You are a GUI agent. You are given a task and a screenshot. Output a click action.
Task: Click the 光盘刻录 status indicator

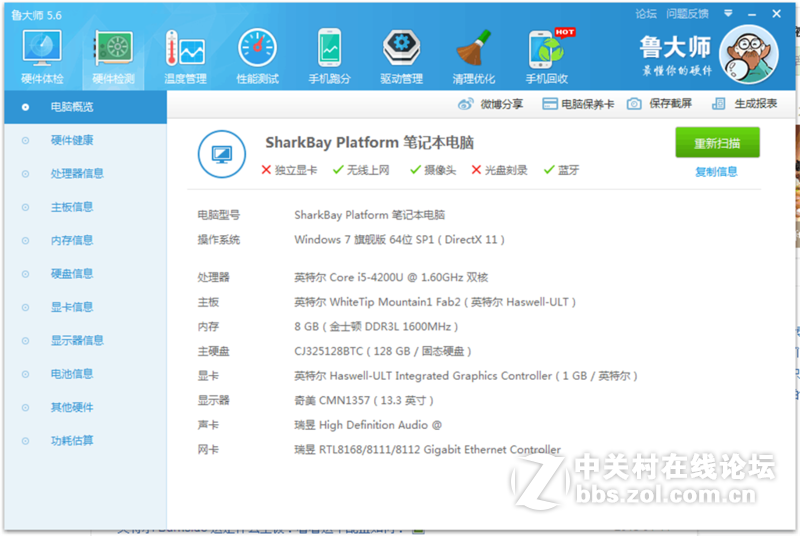click(499, 170)
